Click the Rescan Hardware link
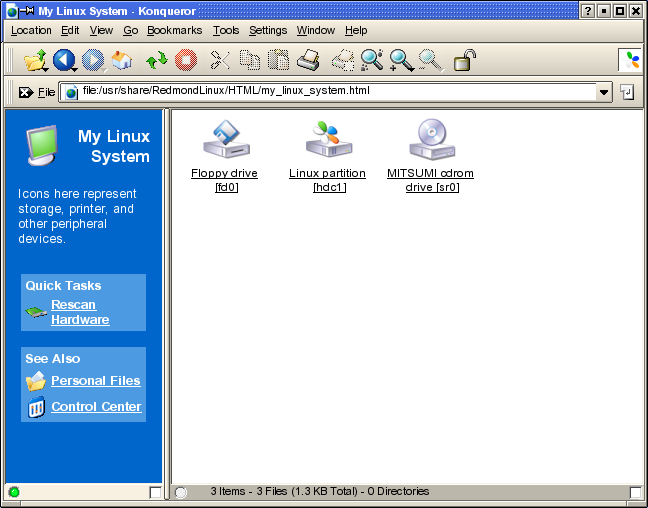The width and height of the screenshot is (648, 508). pyautogui.click(x=80, y=312)
